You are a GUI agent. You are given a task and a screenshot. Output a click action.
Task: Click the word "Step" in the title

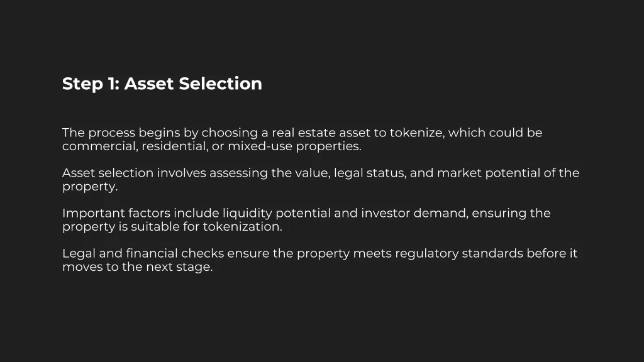click(82, 84)
